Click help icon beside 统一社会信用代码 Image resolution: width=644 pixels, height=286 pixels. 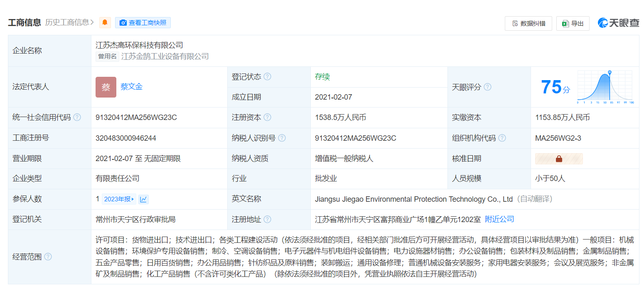pyautogui.click(x=77, y=117)
